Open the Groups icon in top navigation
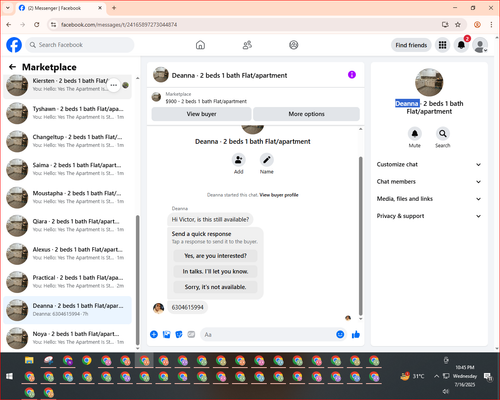 (x=294, y=45)
